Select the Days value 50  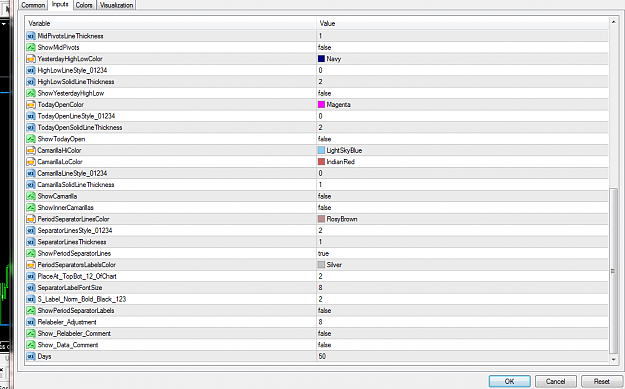[322, 357]
